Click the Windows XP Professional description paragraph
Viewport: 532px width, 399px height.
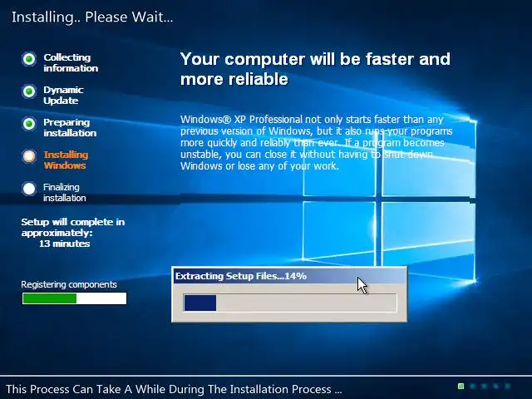point(316,142)
